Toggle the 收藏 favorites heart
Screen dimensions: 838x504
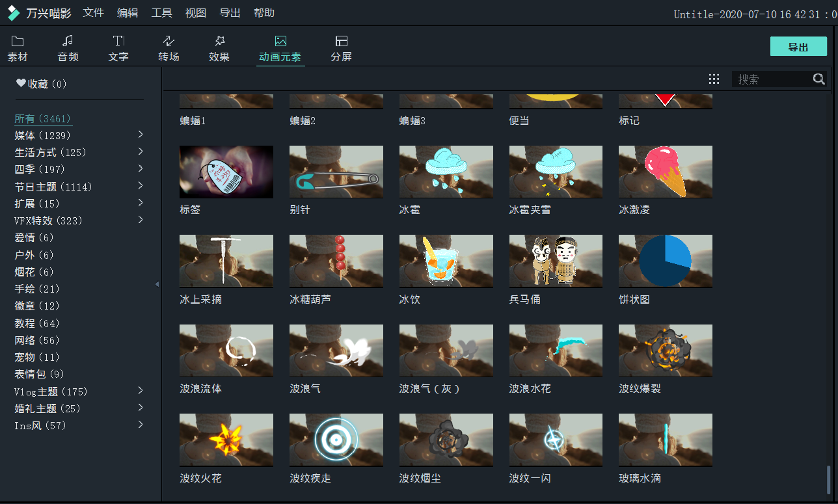21,84
